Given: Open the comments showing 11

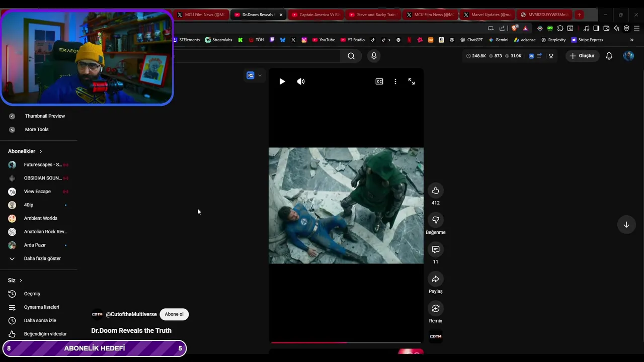Looking at the screenshot, I should point(436,249).
